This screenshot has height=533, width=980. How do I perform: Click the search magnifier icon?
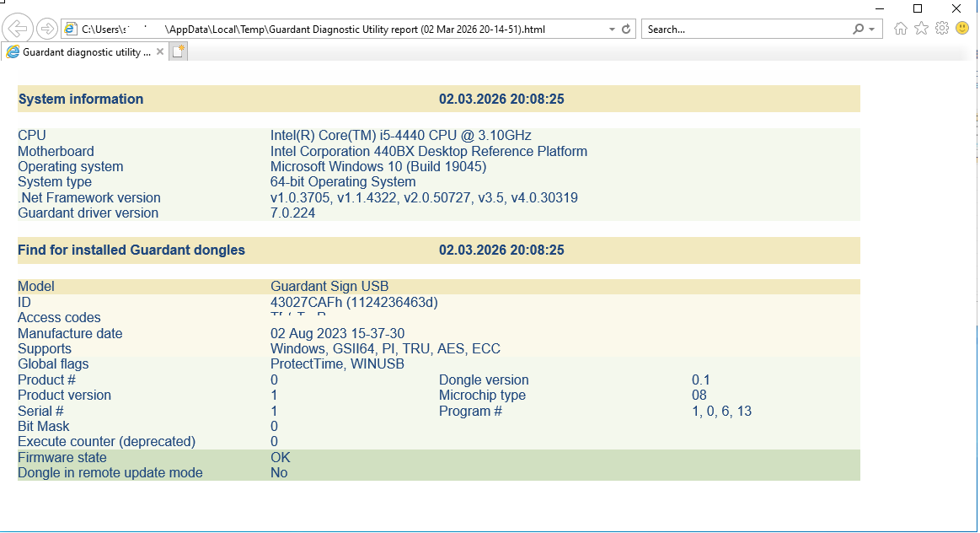[858, 29]
